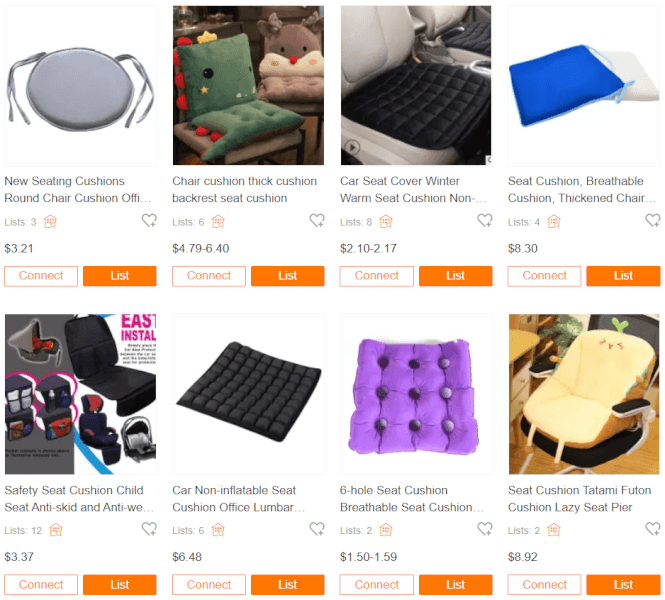Favorite the Safety Seat Cushion Child item
665x600 pixels.
pyautogui.click(x=149, y=529)
